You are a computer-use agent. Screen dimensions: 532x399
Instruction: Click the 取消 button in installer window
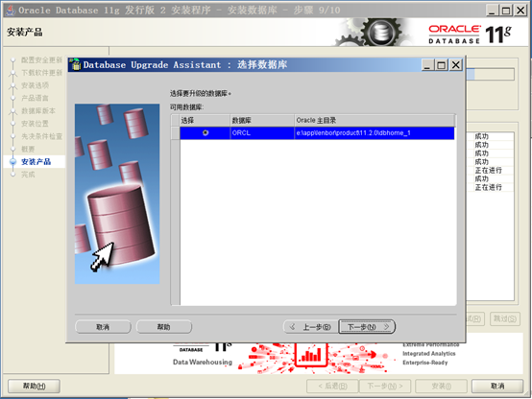(x=497, y=386)
